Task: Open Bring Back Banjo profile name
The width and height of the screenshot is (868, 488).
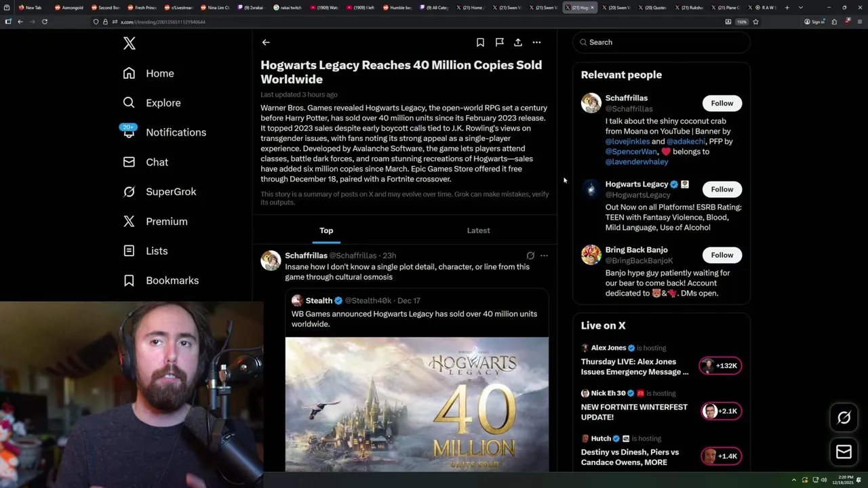Action: coord(636,250)
